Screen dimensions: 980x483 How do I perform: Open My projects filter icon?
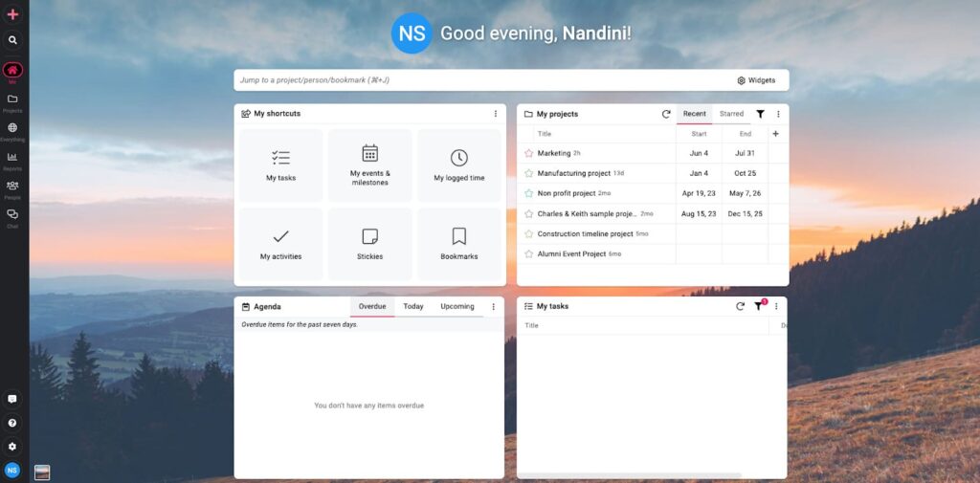click(x=760, y=114)
